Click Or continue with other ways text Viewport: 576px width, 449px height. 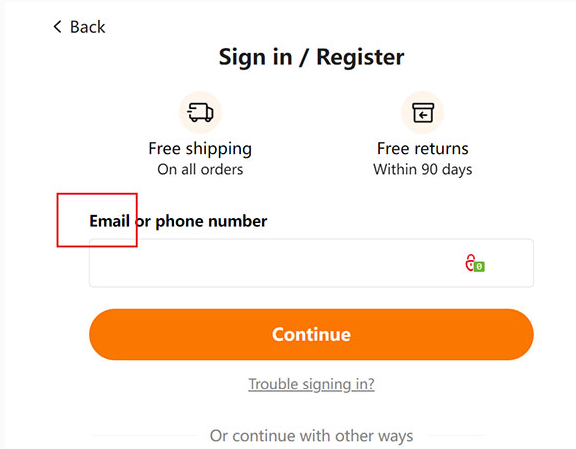click(311, 436)
